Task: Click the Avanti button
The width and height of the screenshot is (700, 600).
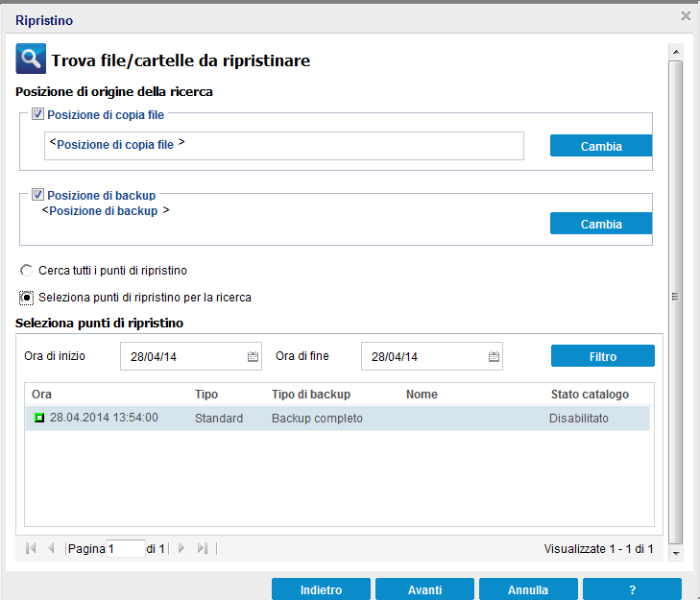Action: [x=424, y=589]
